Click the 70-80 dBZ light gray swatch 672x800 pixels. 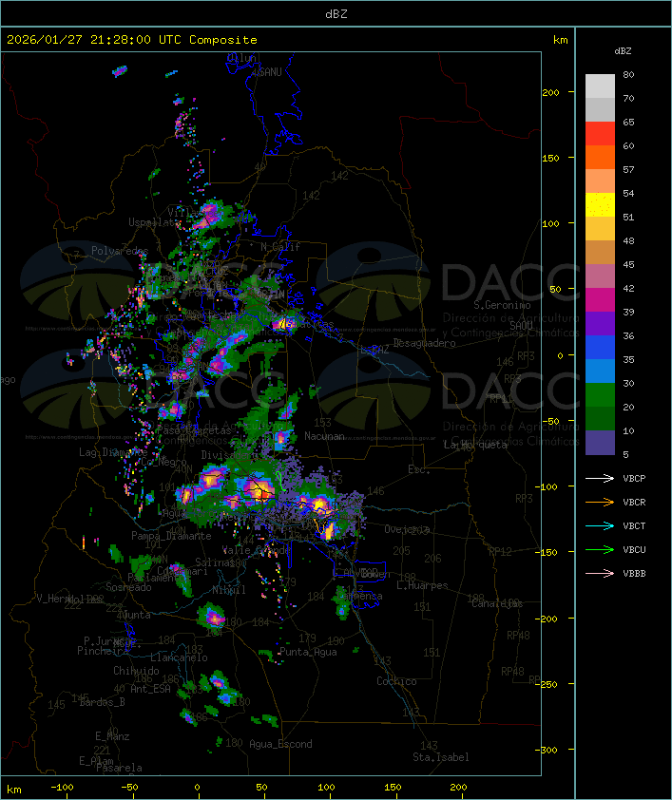600,86
